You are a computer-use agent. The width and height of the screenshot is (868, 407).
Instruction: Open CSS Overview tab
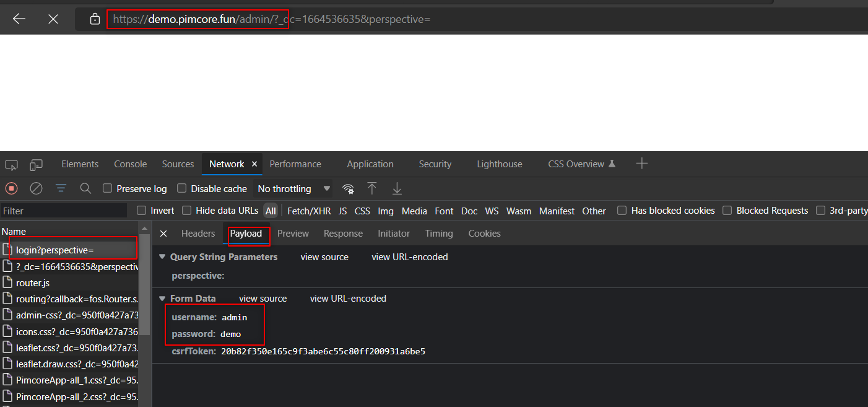(582, 164)
